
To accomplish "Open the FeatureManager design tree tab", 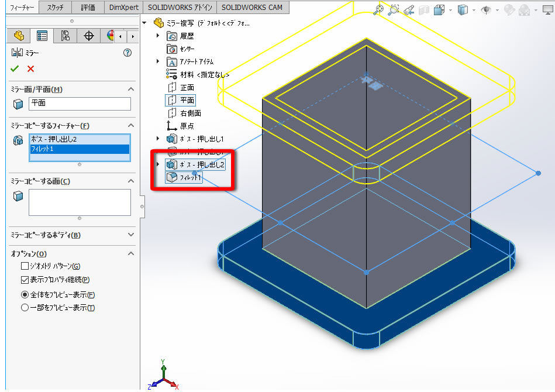I will 19,36.
